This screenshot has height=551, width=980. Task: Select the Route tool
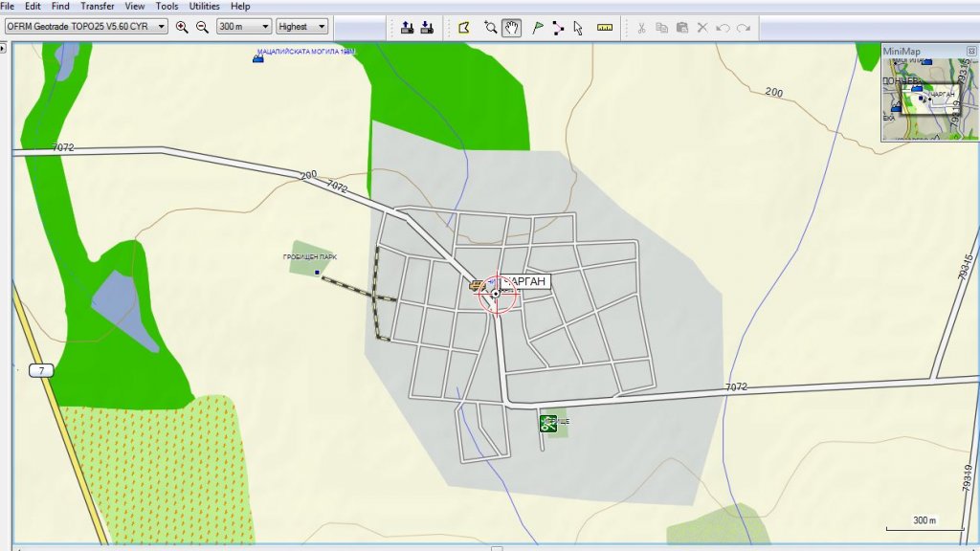coord(558,27)
